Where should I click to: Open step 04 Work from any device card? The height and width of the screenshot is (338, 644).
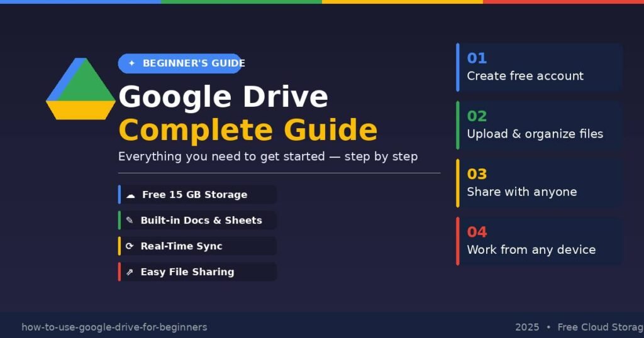click(x=540, y=241)
